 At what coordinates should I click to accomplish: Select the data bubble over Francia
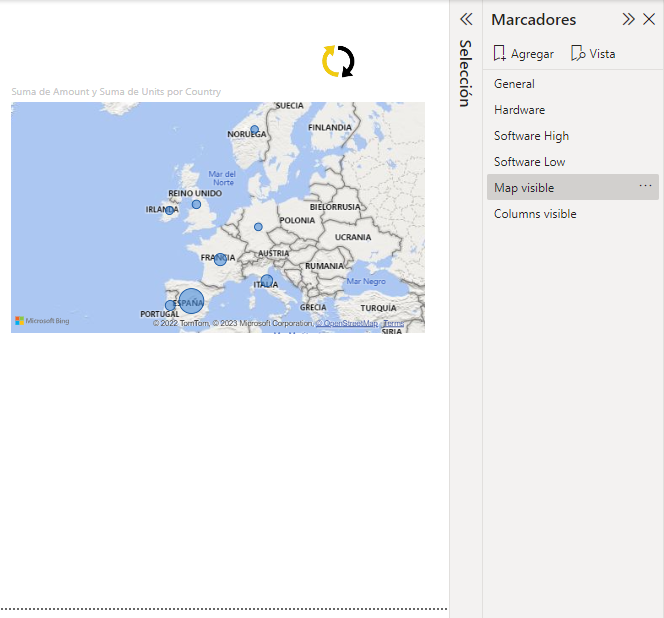(220, 259)
